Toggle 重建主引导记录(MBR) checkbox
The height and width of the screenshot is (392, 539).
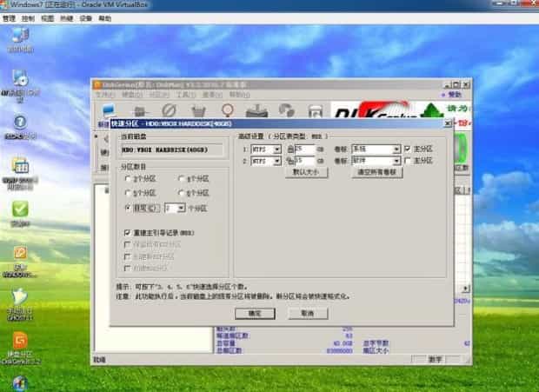[x=127, y=233]
